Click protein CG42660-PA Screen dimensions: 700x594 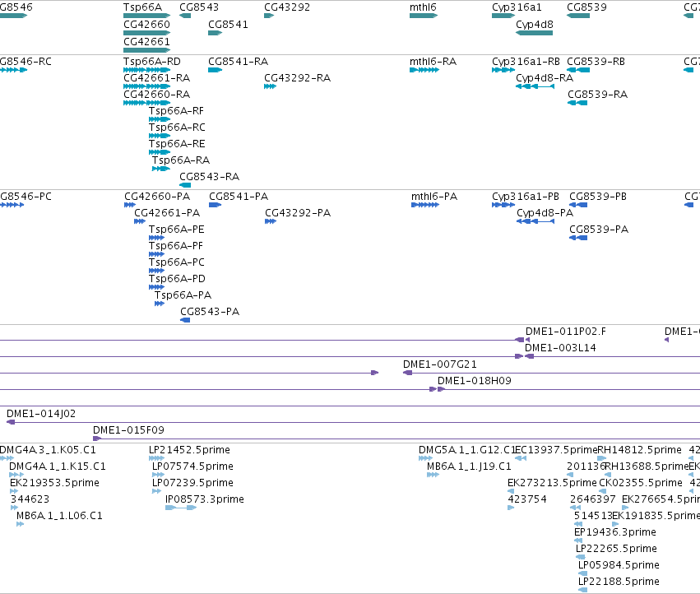point(130,205)
